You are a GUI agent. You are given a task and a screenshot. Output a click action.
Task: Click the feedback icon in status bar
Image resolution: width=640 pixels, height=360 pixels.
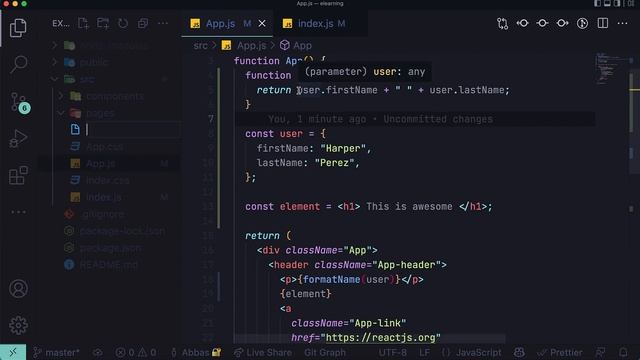coord(600,352)
